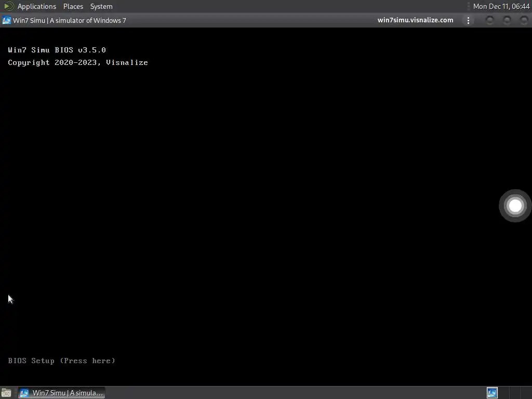Click the clock showing Mon Dec 11, 06:44
This screenshot has width=532, height=399.
pos(501,6)
